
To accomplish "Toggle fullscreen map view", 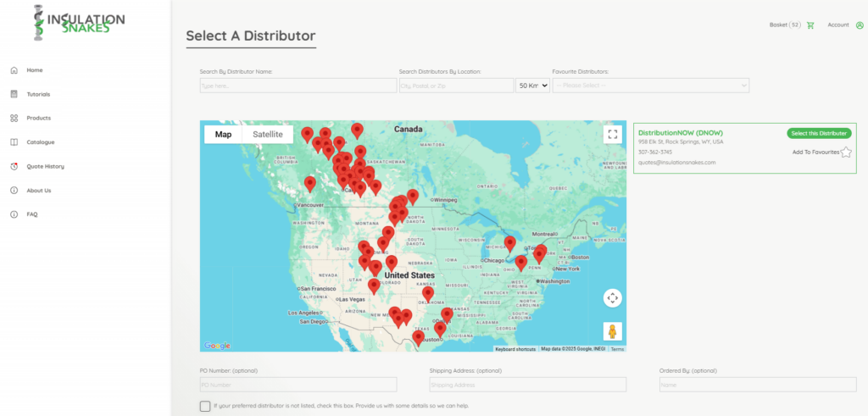I will click(x=612, y=134).
